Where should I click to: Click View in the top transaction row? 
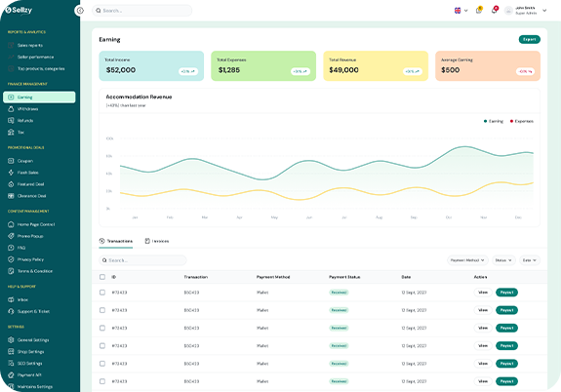(483, 293)
